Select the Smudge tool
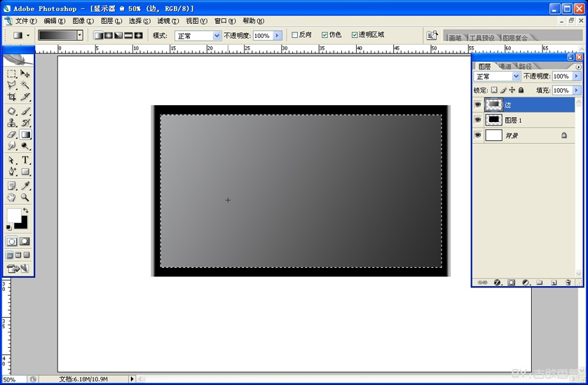 click(12, 146)
